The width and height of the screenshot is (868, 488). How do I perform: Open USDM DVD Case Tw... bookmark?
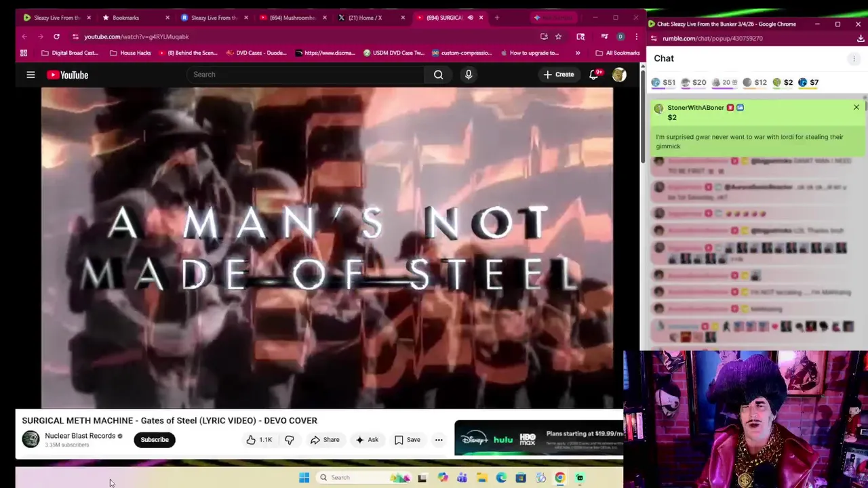(393, 53)
